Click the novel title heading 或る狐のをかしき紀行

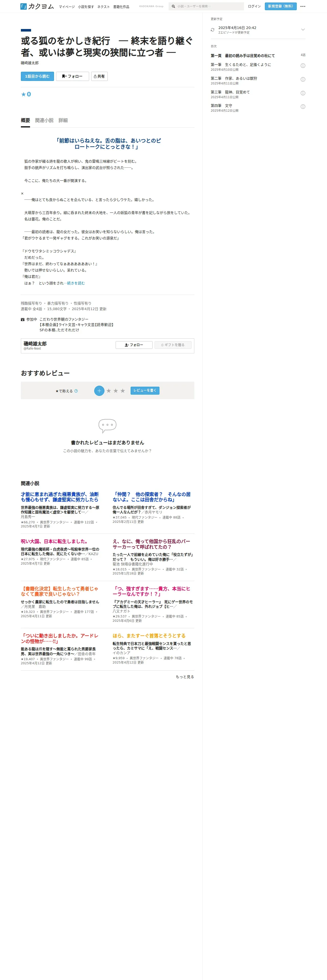point(107,47)
